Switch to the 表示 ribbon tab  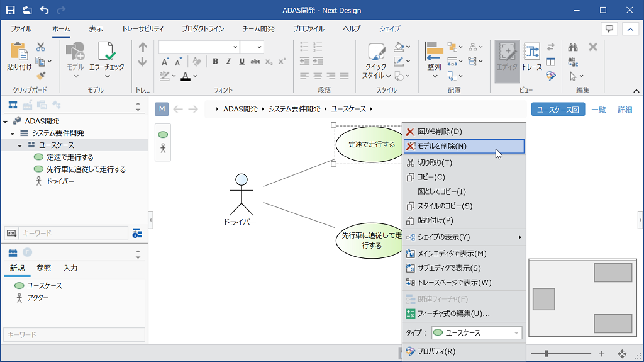pos(96,29)
